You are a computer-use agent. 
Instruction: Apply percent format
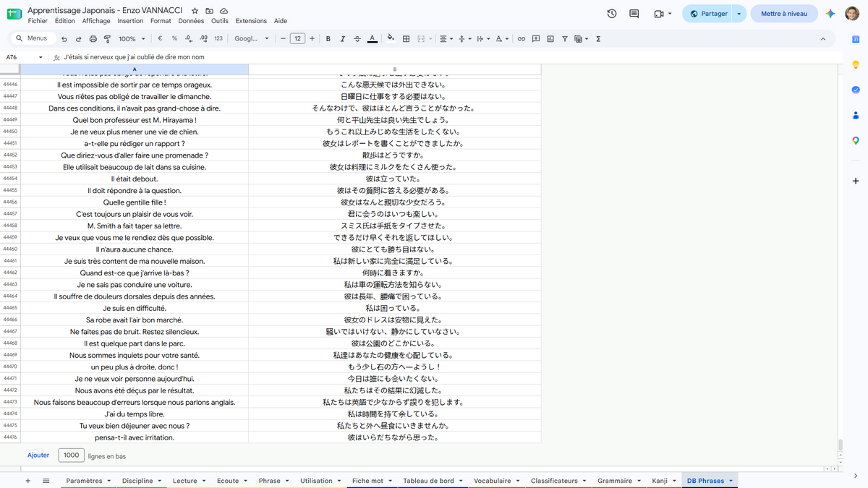174,39
